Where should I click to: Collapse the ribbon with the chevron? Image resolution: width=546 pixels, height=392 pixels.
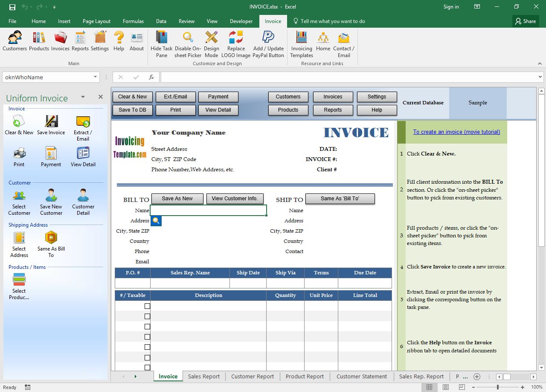point(540,63)
